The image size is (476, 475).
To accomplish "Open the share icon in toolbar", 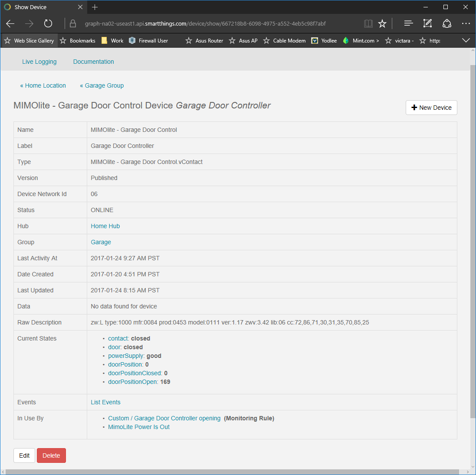I will pos(446,23).
